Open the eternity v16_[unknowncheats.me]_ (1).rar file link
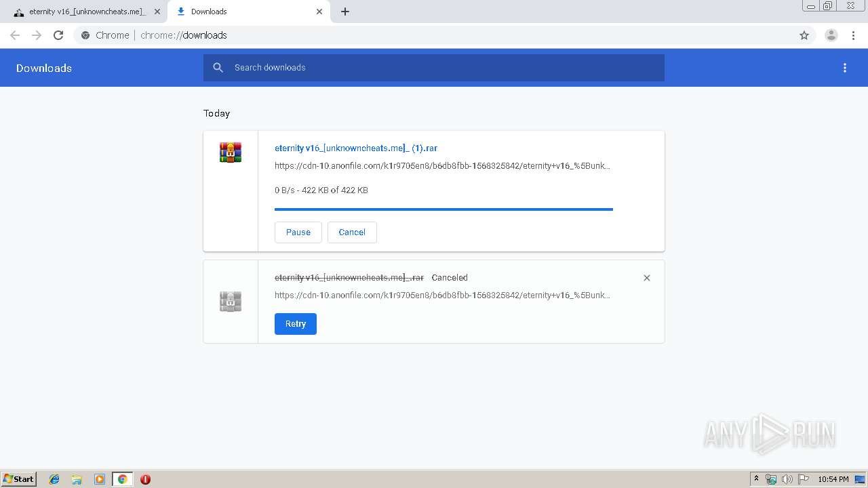This screenshot has width=868, height=488. 356,148
